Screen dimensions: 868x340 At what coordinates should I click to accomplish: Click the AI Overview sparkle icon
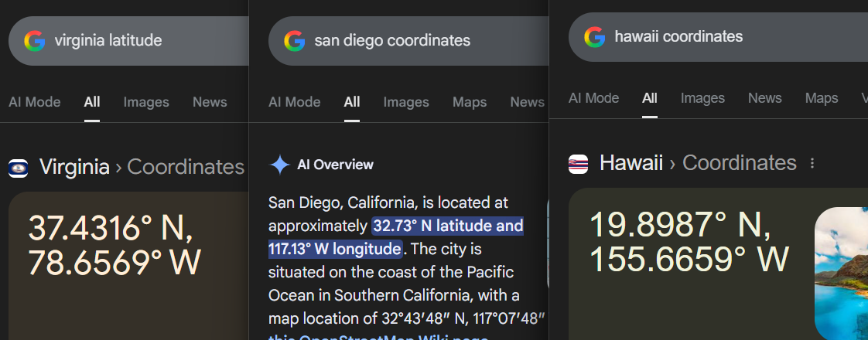[x=279, y=165]
